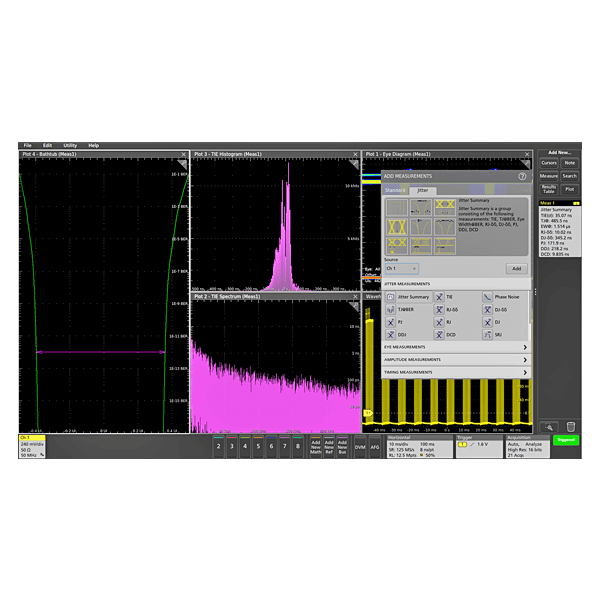Choose the TIE measurement icon

(x=439, y=297)
